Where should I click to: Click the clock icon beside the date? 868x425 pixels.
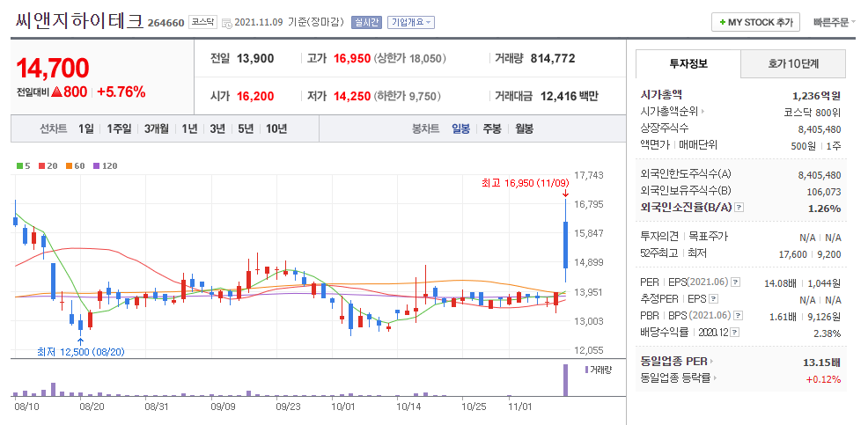click(227, 23)
